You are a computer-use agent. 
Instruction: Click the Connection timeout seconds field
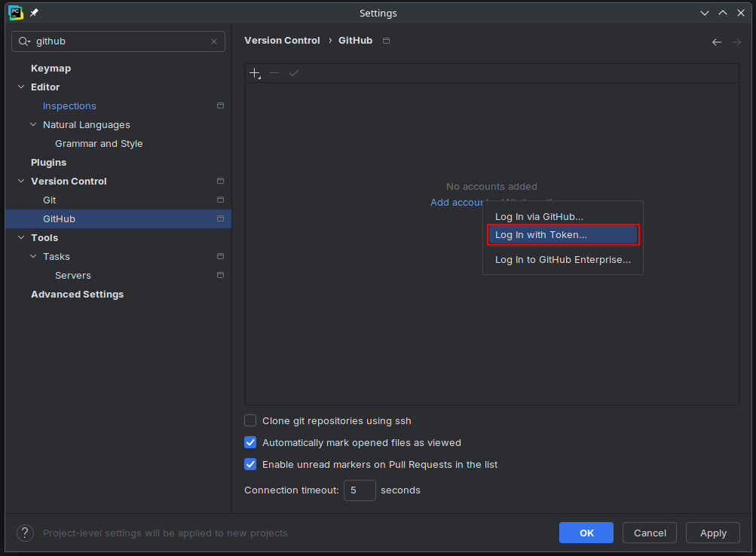click(x=360, y=490)
